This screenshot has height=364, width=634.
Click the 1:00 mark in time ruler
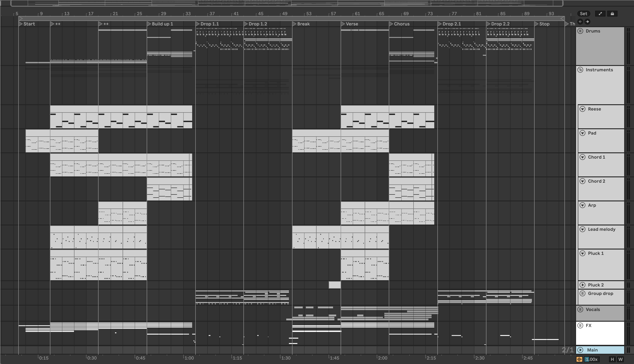click(189, 358)
